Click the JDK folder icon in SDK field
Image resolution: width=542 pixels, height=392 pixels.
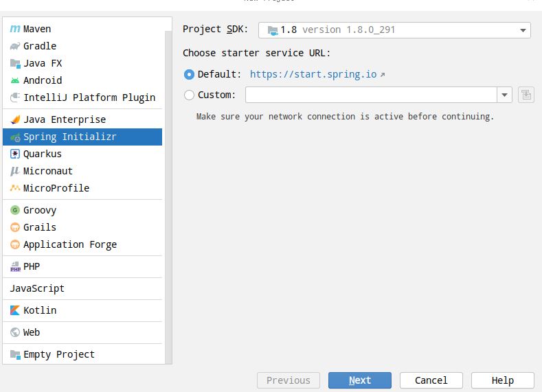(273, 30)
